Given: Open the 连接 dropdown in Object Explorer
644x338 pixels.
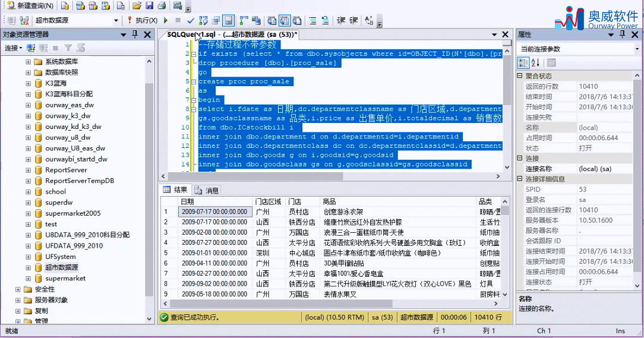Looking at the screenshot, I should pyautogui.click(x=13, y=48).
